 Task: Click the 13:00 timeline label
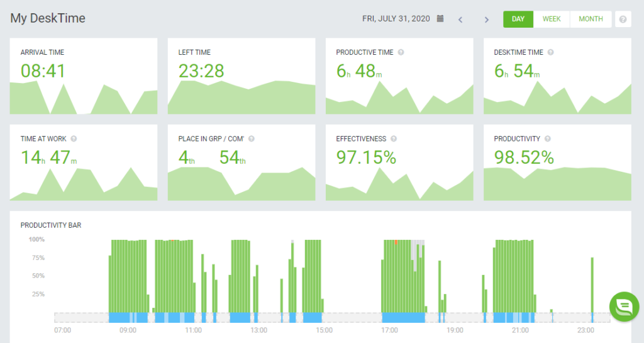(258, 330)
